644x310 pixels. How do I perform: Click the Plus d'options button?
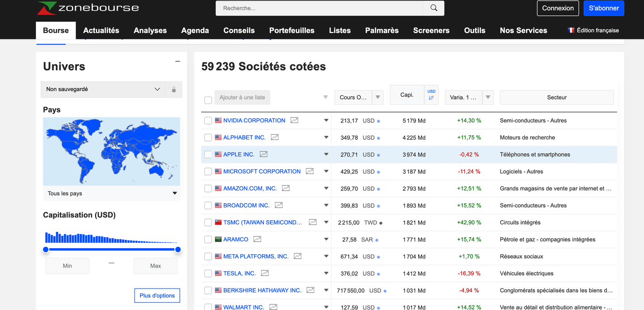point(157,296)
